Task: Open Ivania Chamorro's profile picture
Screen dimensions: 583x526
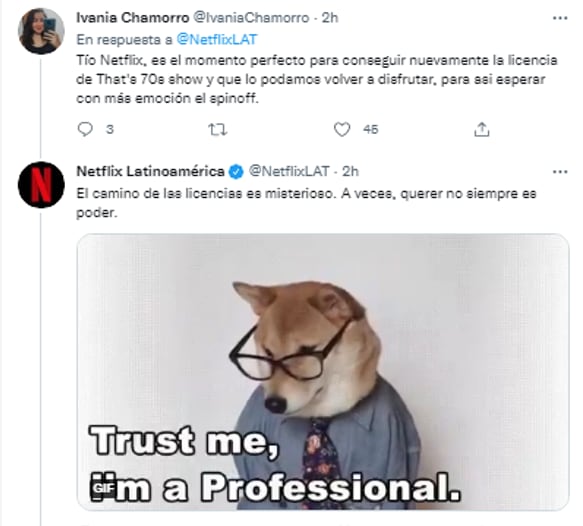Action: (x=41, y=31)
